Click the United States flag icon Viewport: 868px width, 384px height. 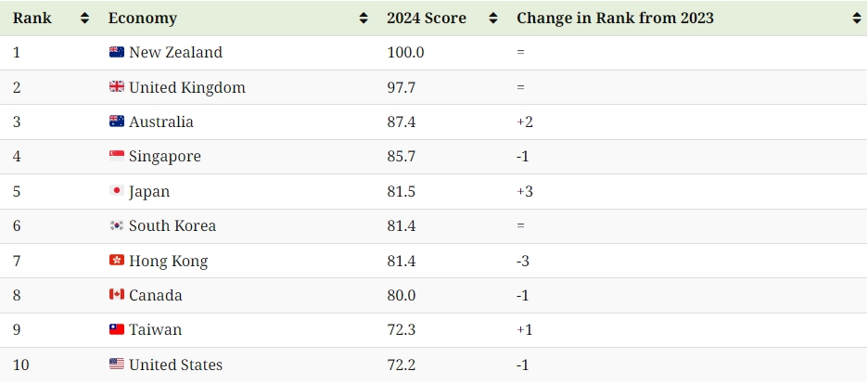[117, 365]
